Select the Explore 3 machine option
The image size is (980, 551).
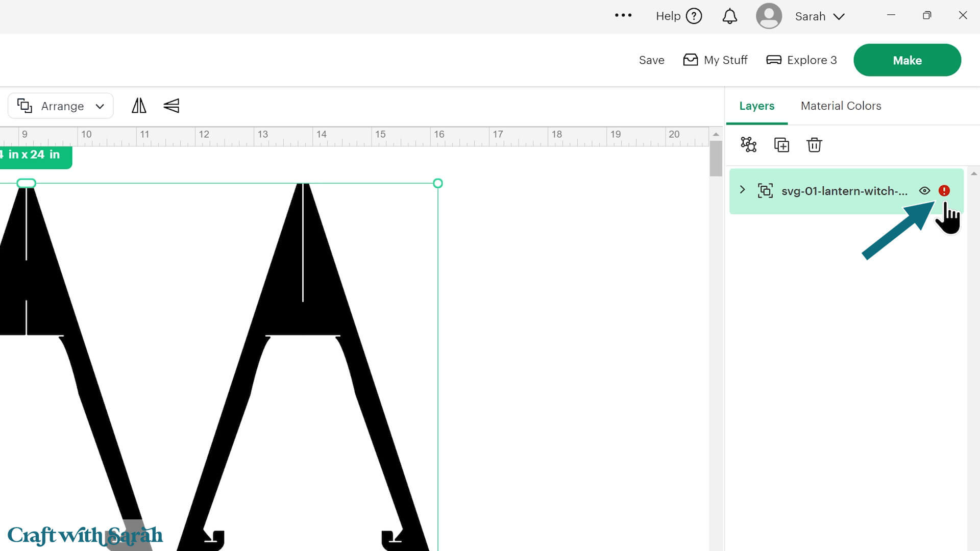pyautogui.click(x=801, y=60)
